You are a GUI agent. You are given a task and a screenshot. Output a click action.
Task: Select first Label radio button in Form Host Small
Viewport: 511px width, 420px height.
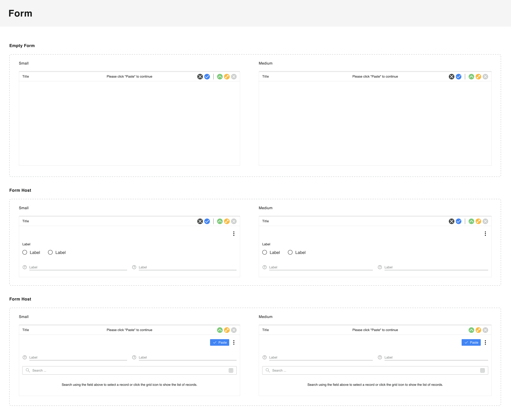pos(25,252)
